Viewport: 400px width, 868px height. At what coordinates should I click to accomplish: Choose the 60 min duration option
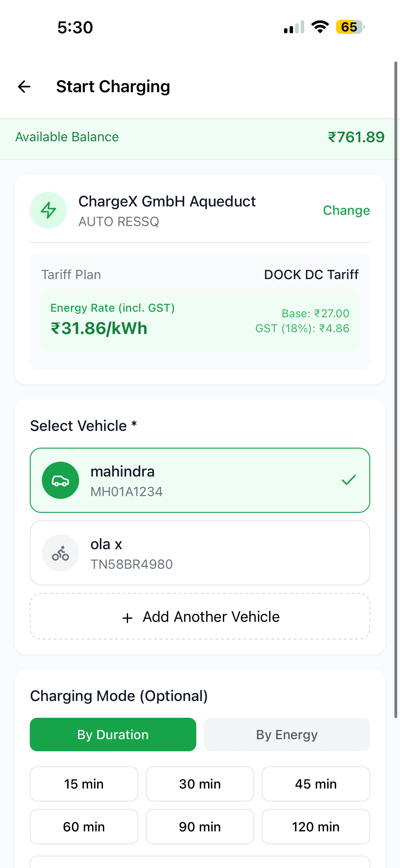(x=84, y=826)
